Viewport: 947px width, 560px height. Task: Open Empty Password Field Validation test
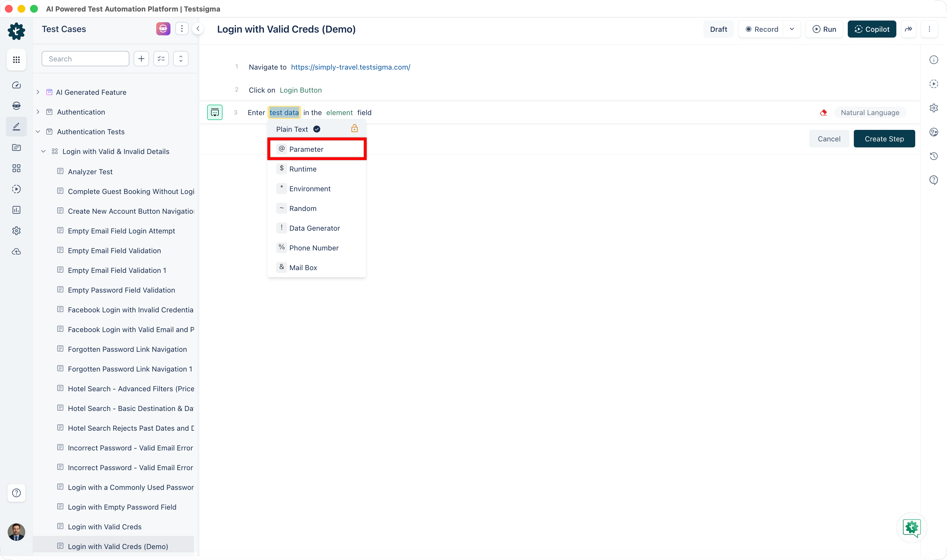pos(122,290)
